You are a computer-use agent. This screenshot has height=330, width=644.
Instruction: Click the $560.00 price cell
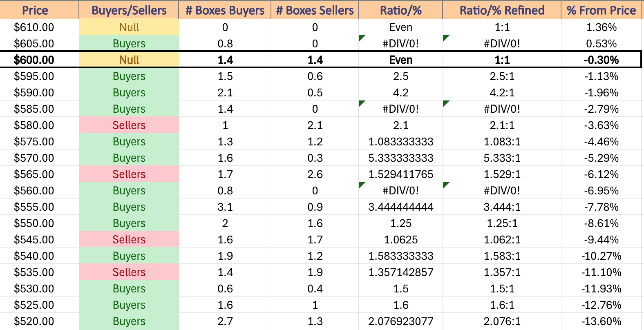tap(39, 190)
